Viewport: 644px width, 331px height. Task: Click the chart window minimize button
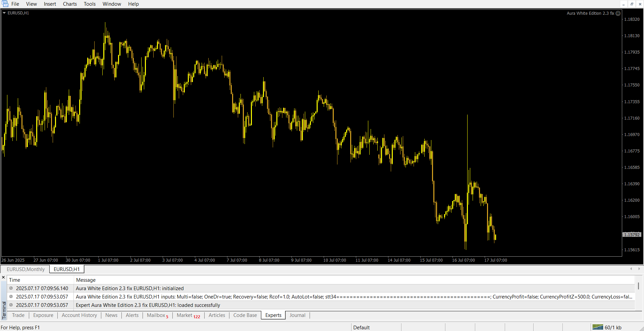(624, 4)
